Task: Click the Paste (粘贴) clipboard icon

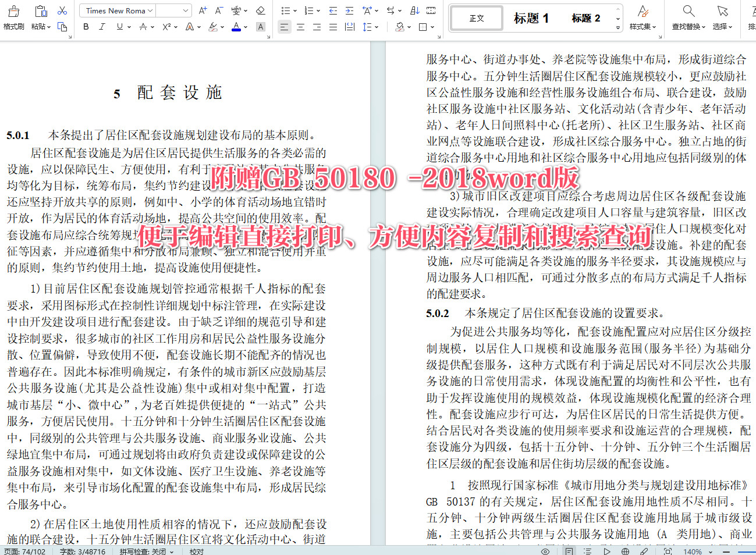Action: (41, 11)
